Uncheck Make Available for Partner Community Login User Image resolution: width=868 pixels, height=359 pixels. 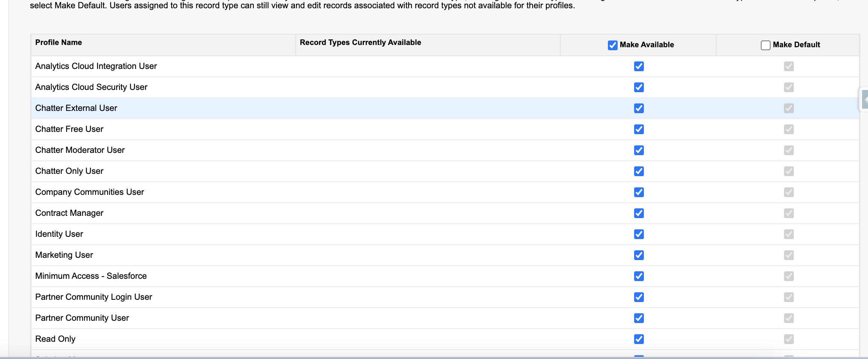coord(639,297)
